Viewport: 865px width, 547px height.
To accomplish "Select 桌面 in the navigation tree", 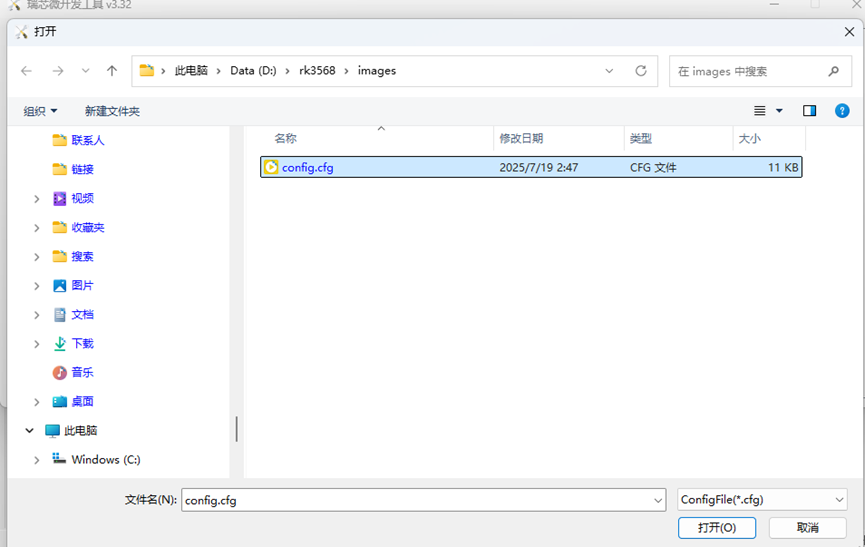I will pos(82,401).
